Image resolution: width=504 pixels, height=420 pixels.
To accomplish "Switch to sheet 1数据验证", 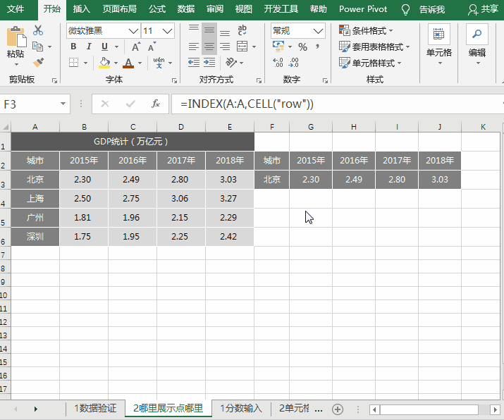I will (x=95, y=409).
